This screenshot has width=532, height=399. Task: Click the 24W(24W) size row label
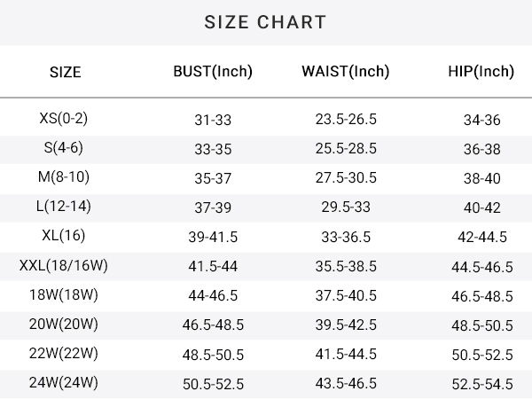[64, 382]
